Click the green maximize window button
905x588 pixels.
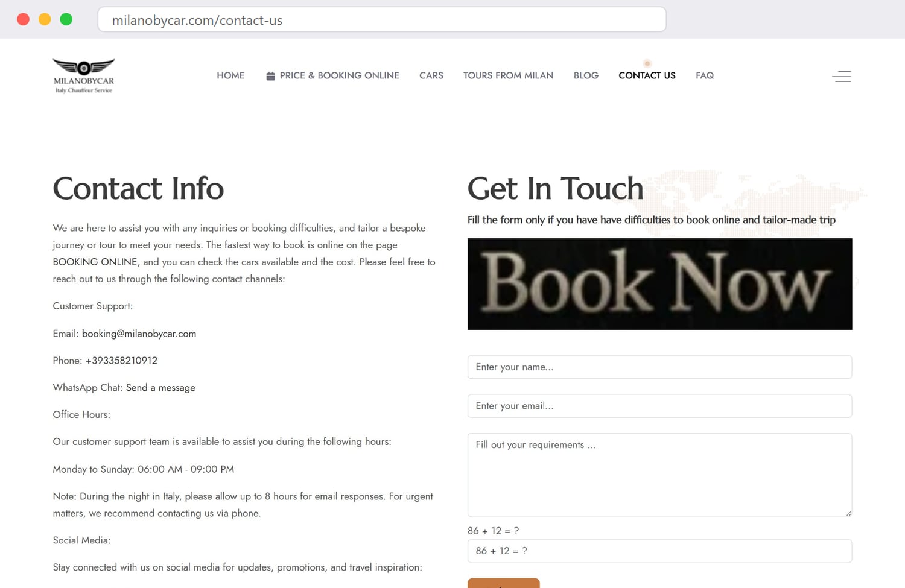click(66, 19)
